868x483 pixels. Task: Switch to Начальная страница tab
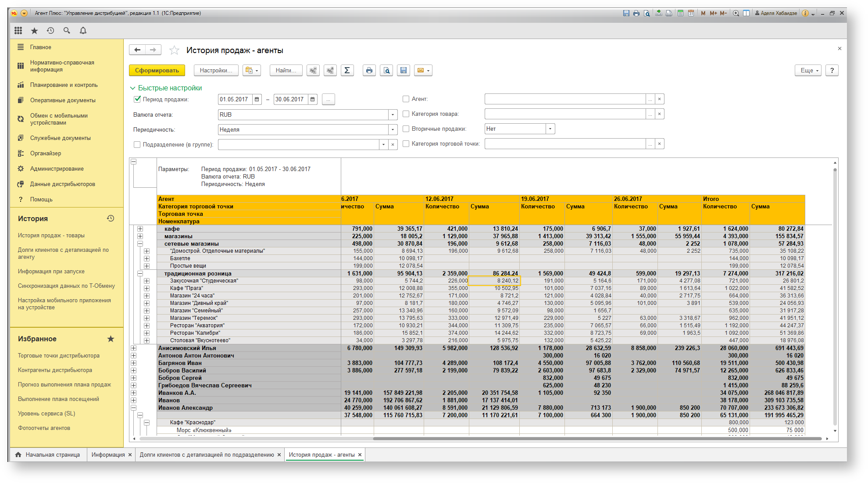click(x=48, y=455)
